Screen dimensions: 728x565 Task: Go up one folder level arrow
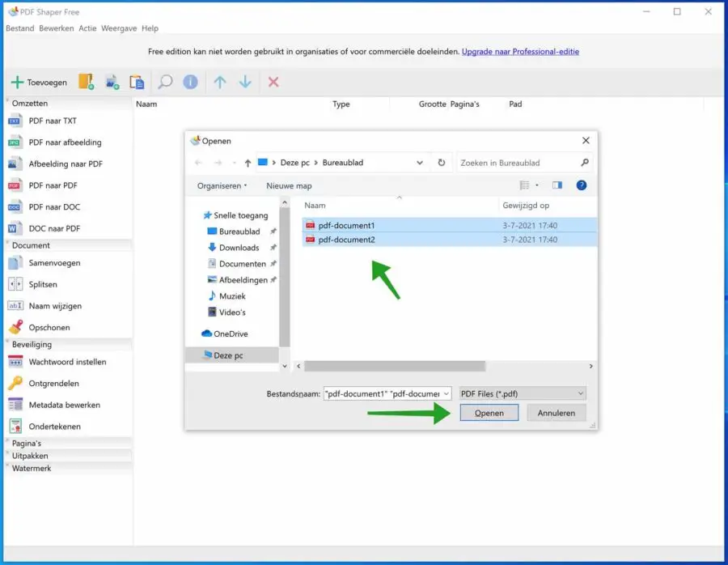[248, 163]
